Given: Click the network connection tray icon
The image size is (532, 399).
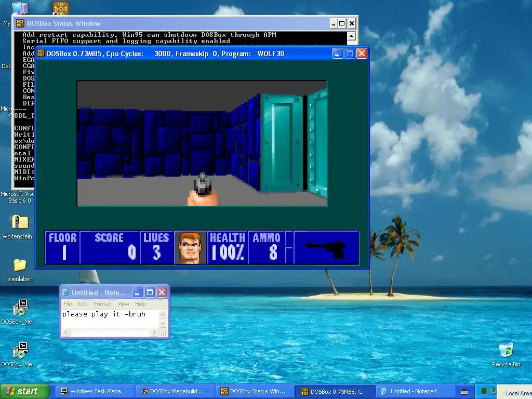Looking at the screenshot, I should click(493, 392).
